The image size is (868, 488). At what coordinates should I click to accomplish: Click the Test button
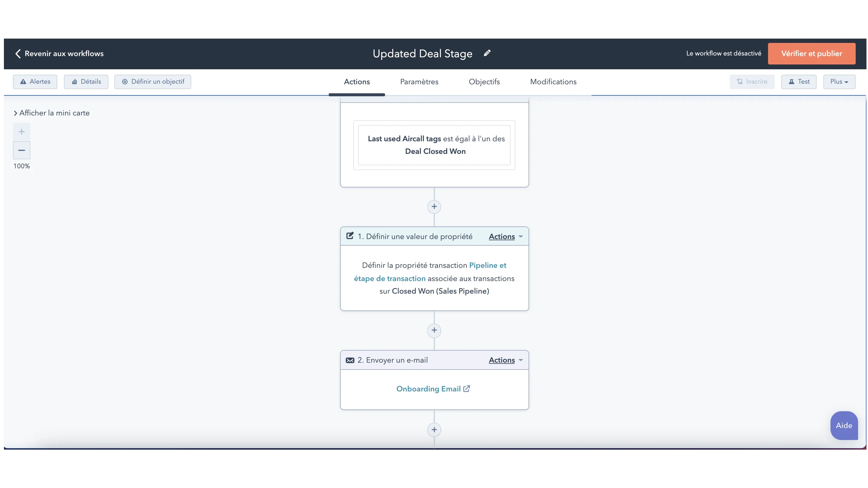click(x=799, y=82)
